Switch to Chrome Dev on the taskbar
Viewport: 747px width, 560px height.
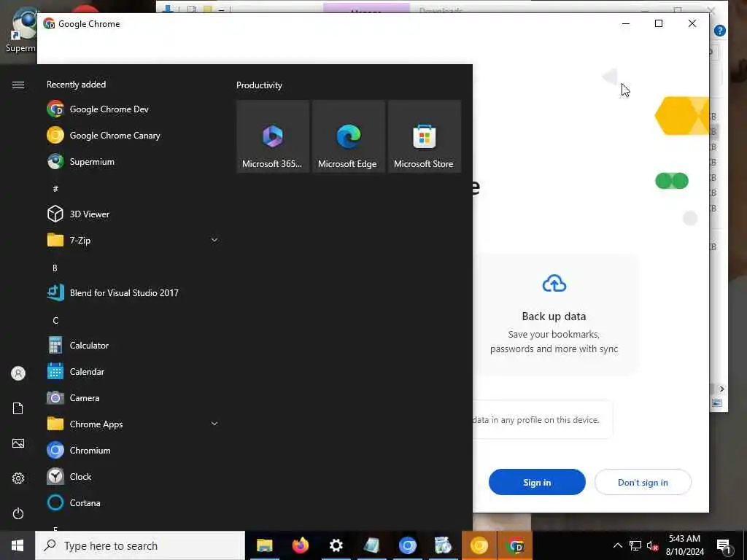point(515,545)
